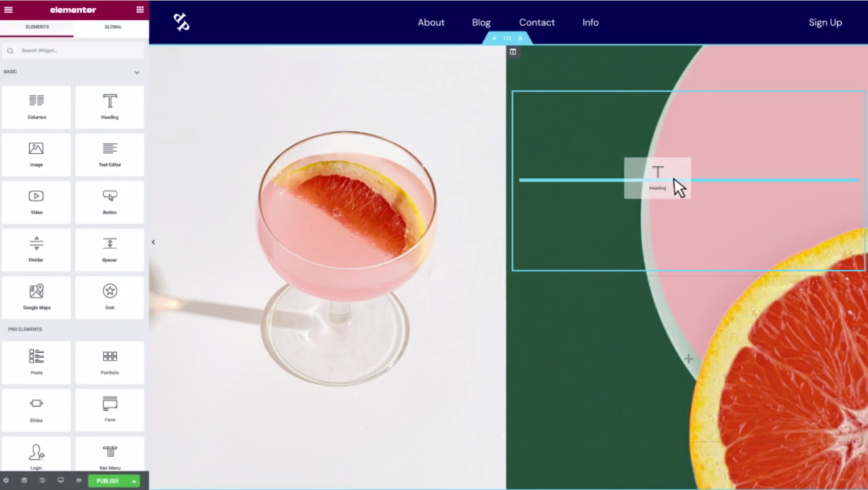This screenshot has width=868, height=490.
Task: Open the revision history icon
Action: pos(42,480)
